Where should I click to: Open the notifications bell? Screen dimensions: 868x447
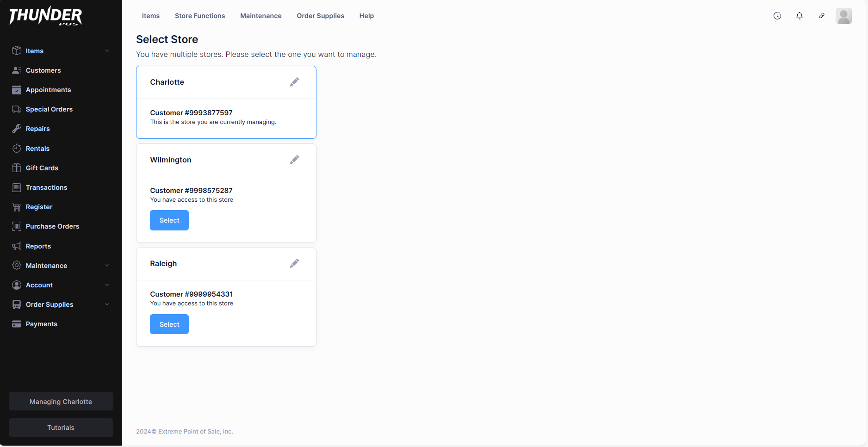799,16
